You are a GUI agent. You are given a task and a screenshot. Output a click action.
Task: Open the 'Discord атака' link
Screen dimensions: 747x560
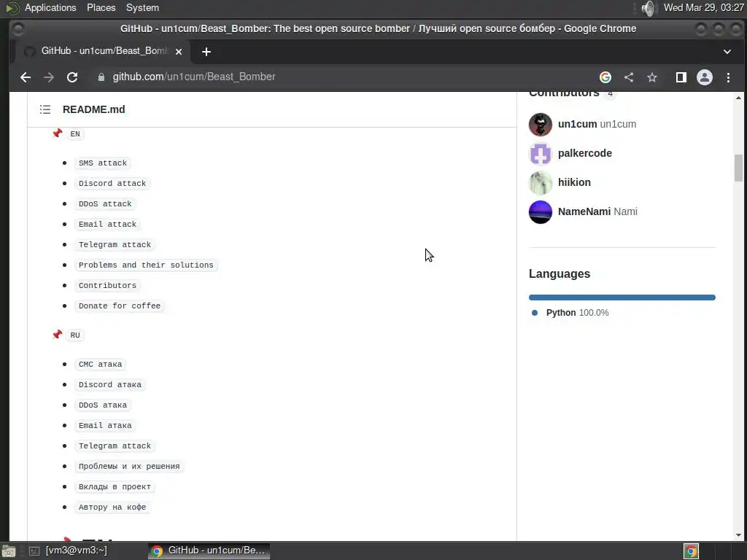110,385
